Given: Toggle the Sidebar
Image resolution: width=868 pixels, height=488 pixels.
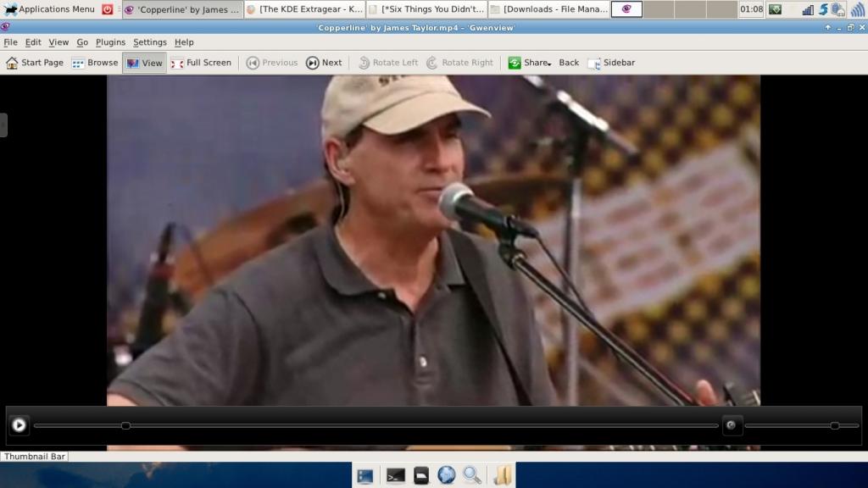Looking at the screenshot, I should click(611, 63).
